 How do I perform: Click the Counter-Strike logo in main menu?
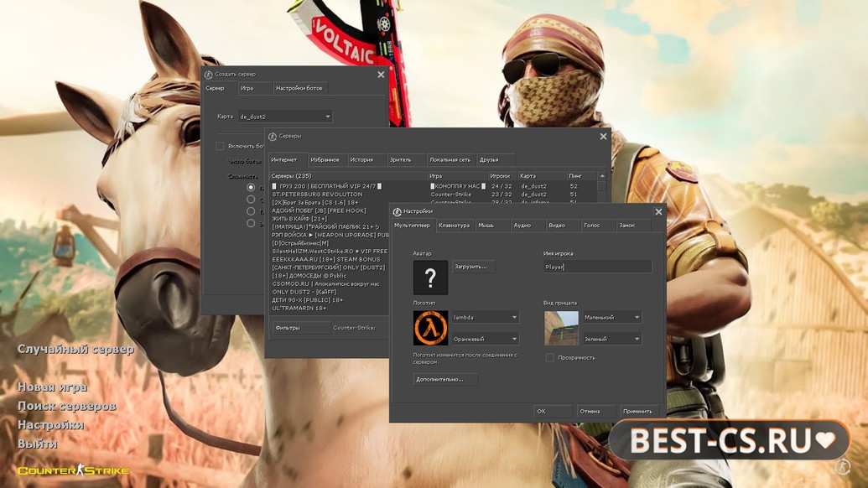point(73,470)
